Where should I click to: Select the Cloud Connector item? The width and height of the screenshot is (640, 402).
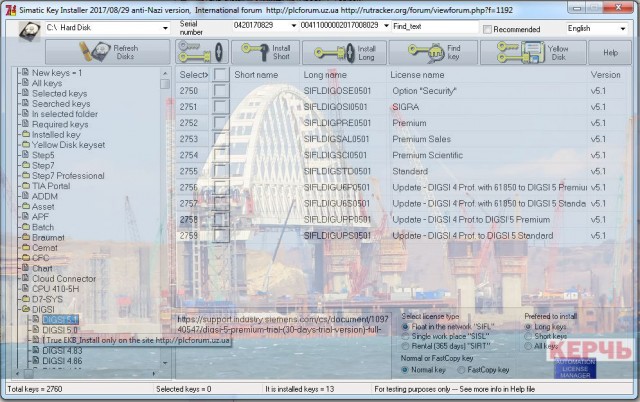64,278
